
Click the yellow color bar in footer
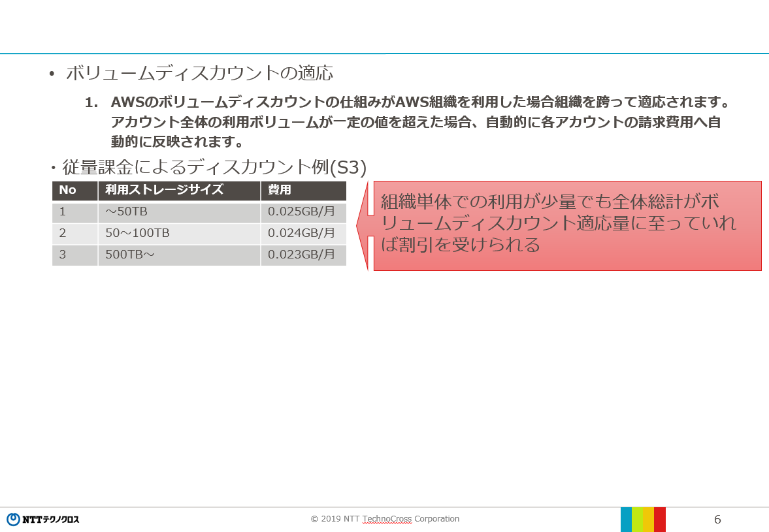click(648, 520)
